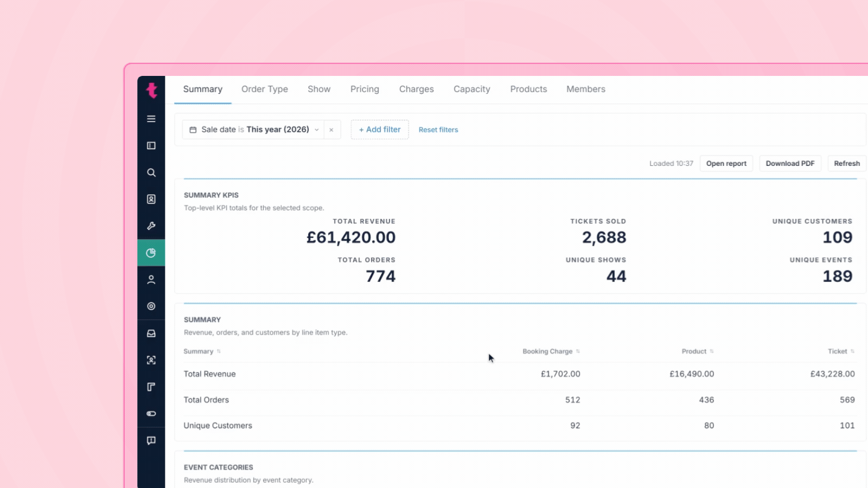The height and width of the screenshot is (488, 868).
Task: Open the panel layout icon in sidebar
Action: [151, 145]
